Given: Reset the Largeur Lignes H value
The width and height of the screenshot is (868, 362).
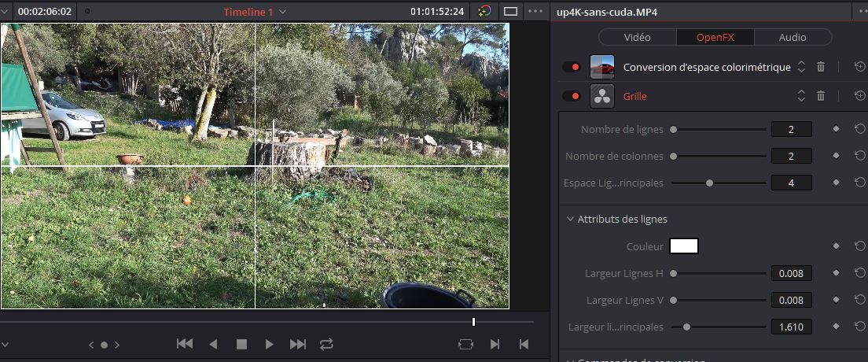Looking at the screenshot, I should [859, 273].
